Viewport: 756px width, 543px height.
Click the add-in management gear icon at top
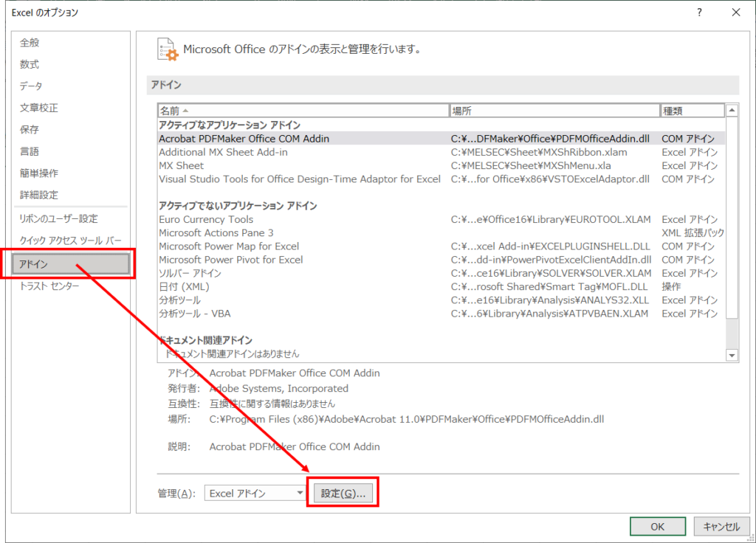click(168, 49)
